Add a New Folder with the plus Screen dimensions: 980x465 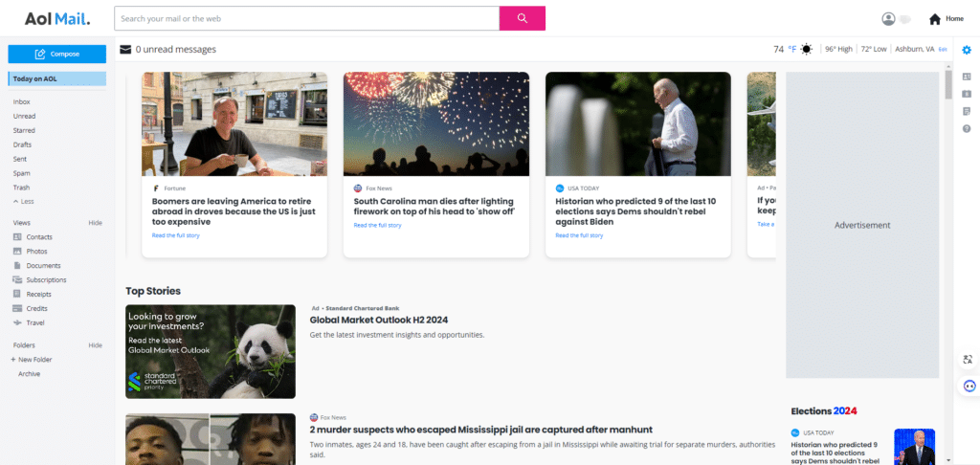[32, 360]
